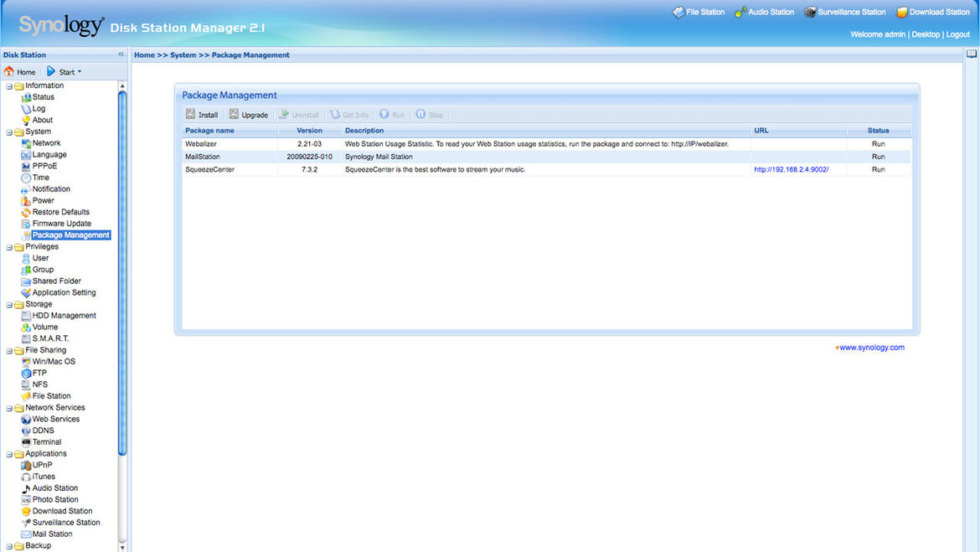Click the Desktop link
The image size is (980, 552).
(926, 34)
